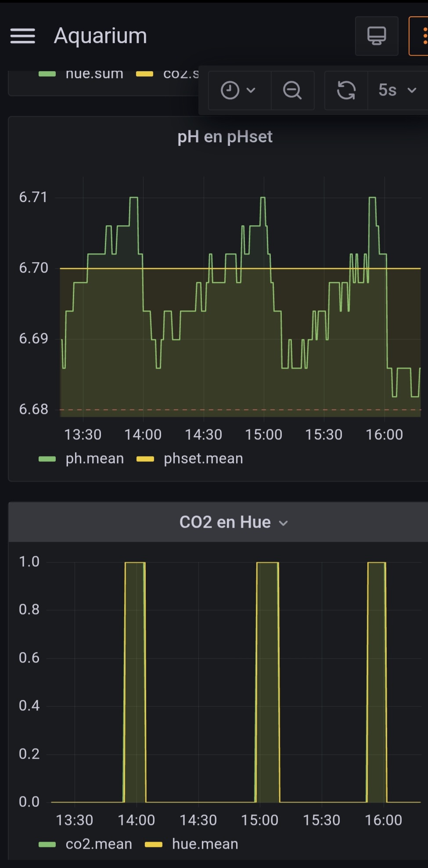Toggle phset.mean series in legend
428x868 pixels.
click(203, 458)
